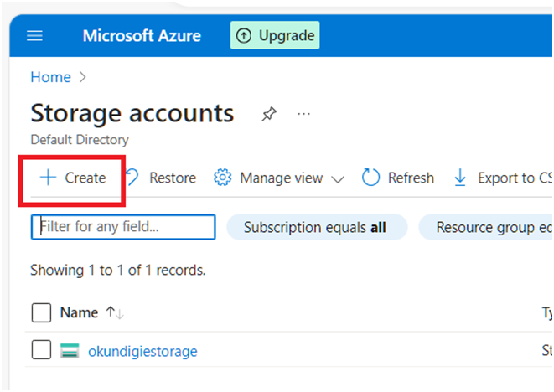The height and width of the screenshot is (392, 554).
Task: Open the hamburger portal menu
Action: (x=34, y=36)
